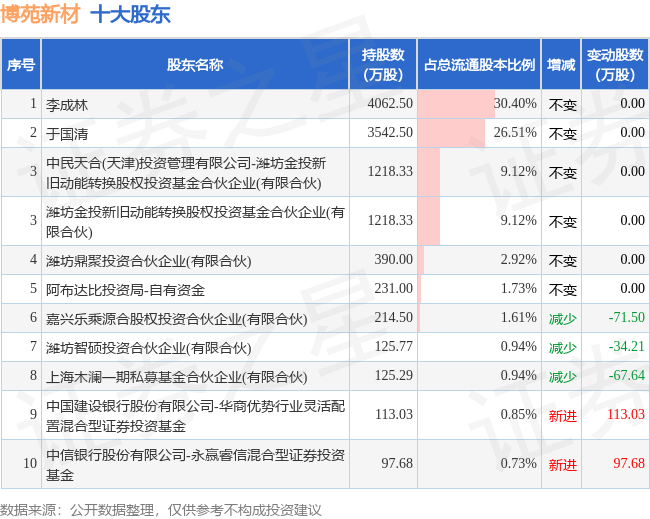Click the holding value 125.77

click(394, 346)
